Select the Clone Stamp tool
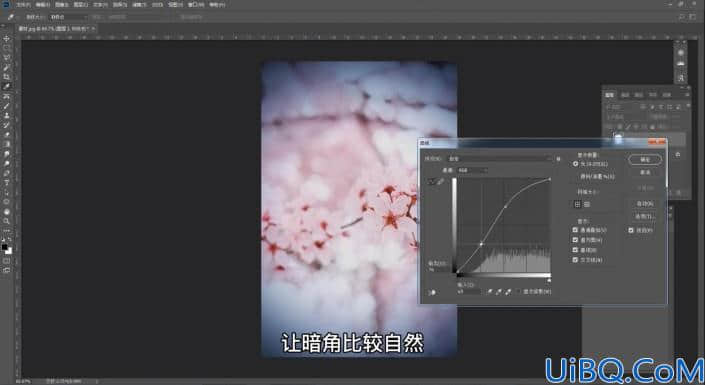 (x=6, y=115)
